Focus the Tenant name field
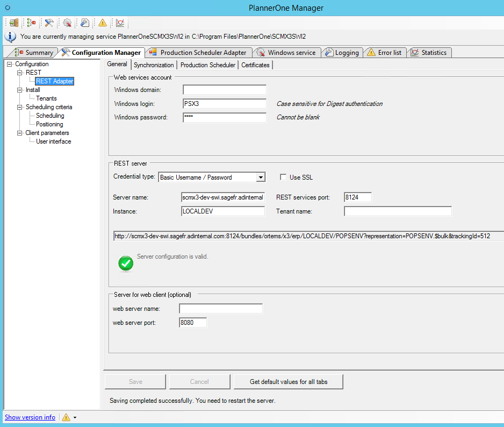 [x=398, y=211]
